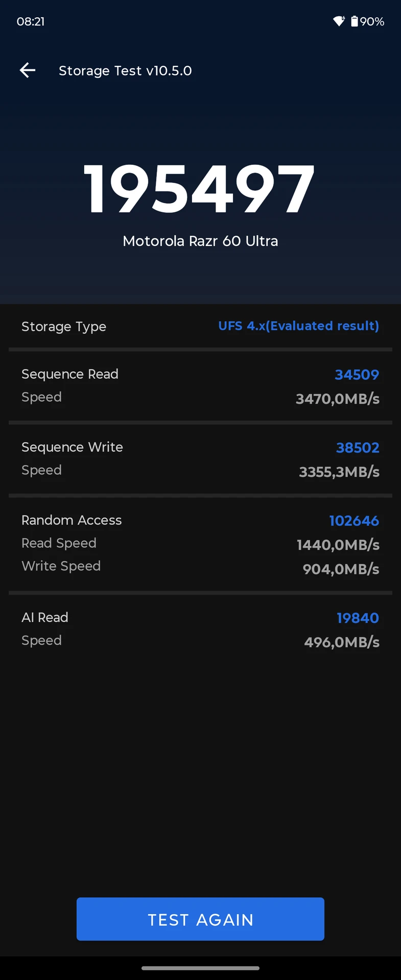Tap the Wi-Fi status icon
401x980 pixels.
(x=339, y=21)
